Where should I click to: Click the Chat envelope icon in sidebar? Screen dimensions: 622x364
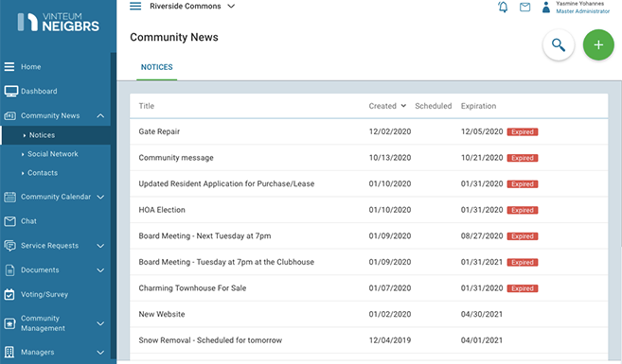pyautogui.click(x=9, y=221)
